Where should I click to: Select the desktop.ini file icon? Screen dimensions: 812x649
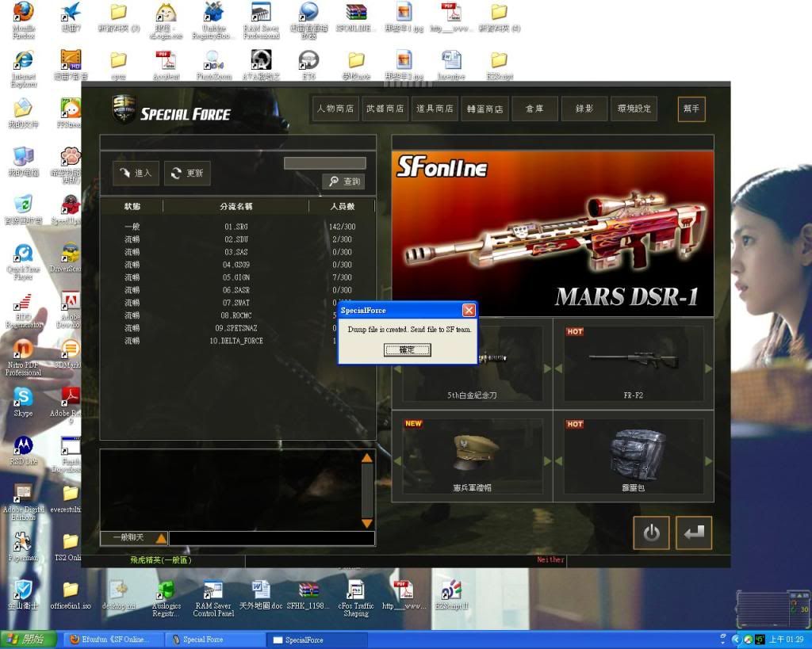(x=119, y=594)
